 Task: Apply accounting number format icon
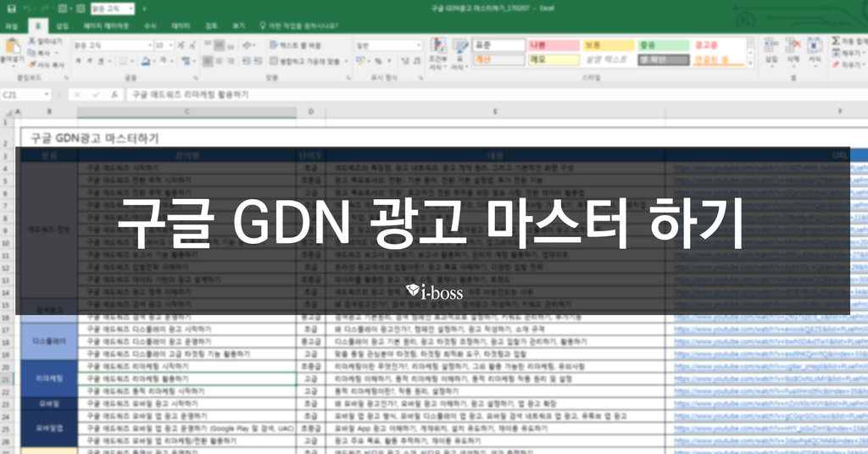click(x=361, y=61)
